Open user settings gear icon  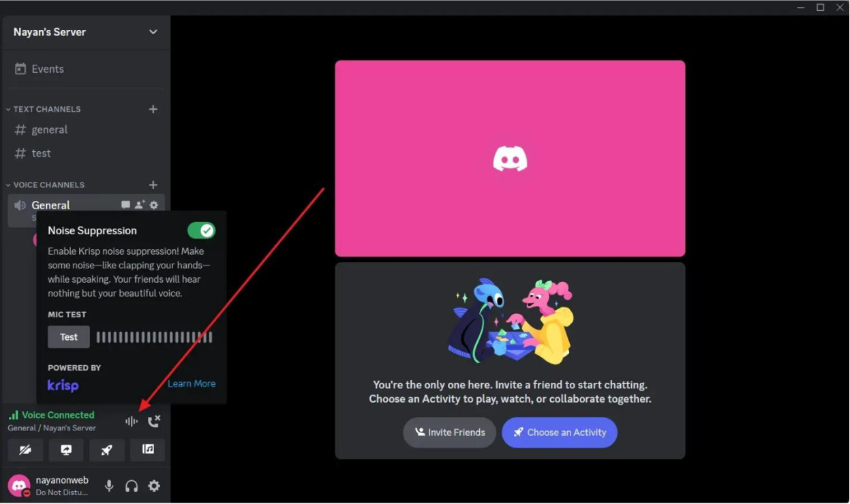(x=155, y=486)
